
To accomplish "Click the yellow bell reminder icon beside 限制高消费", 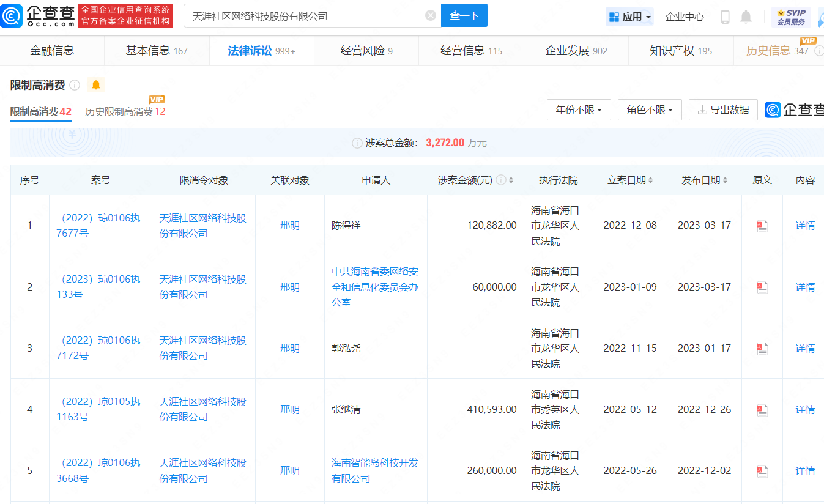I will point(95,85).
